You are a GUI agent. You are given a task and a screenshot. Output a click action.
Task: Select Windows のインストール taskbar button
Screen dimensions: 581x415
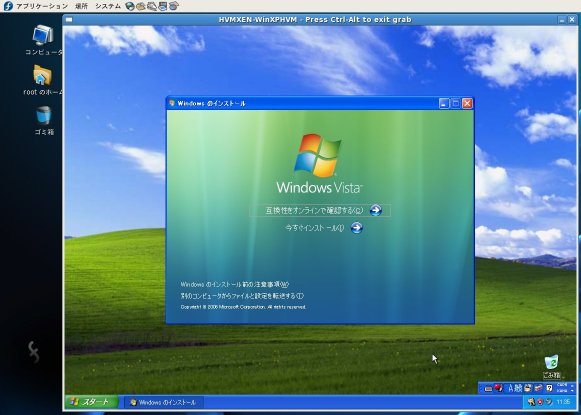[x=163, y=402]
